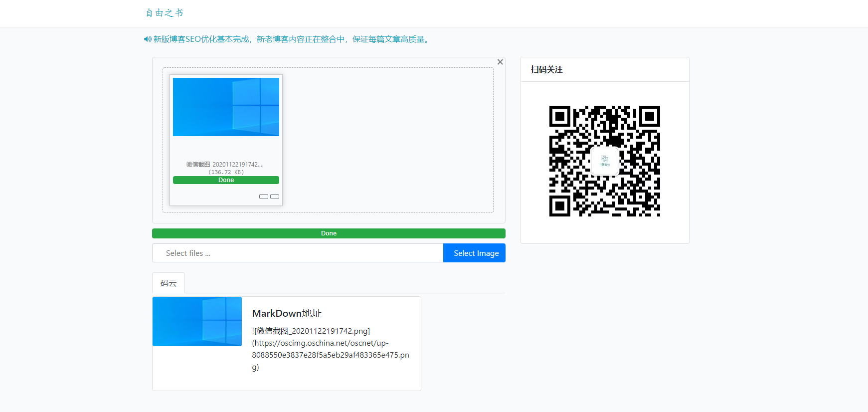
Task: Open the 自由之书 site title link
Action: [165, 13]
